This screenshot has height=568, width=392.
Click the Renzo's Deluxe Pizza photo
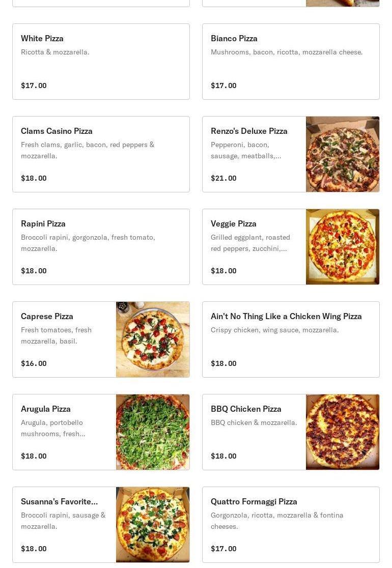click(343, 154)
